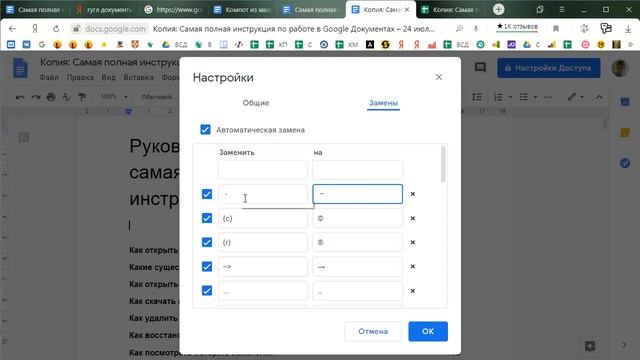Click the bookmark page icon
The width and height of the screenshot is (640, 360).
pyautogui.click(x=556, y=29)
